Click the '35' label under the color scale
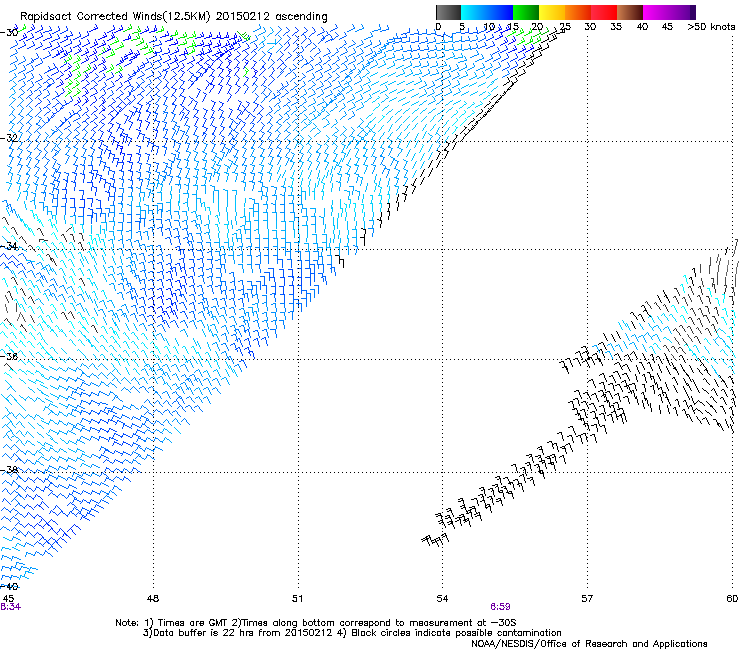This screenshot has height=650, width=740. tap(616, 27)
